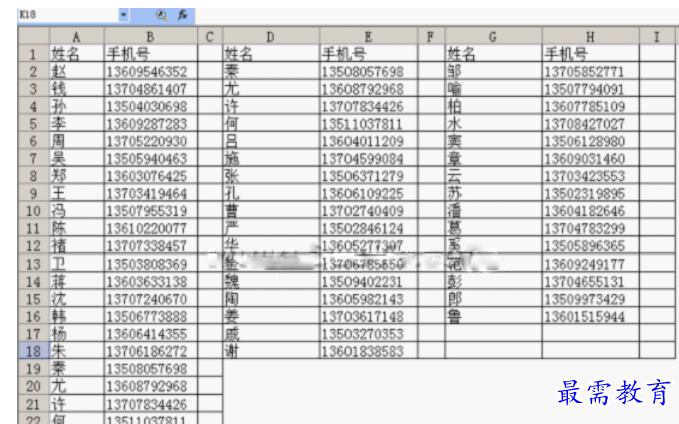Click the cell containing 孙
The image size is (679, 424).
point(77,106)
